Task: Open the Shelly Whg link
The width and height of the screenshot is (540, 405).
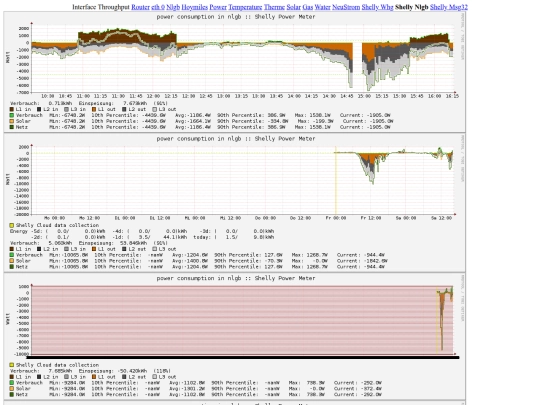Action: (377, 7)
